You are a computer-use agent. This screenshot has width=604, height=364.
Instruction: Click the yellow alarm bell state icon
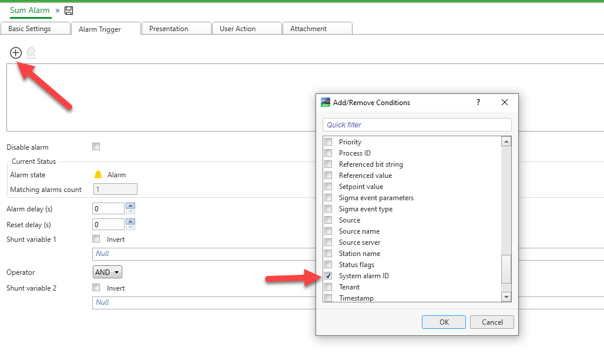click(x=98, y=175)
